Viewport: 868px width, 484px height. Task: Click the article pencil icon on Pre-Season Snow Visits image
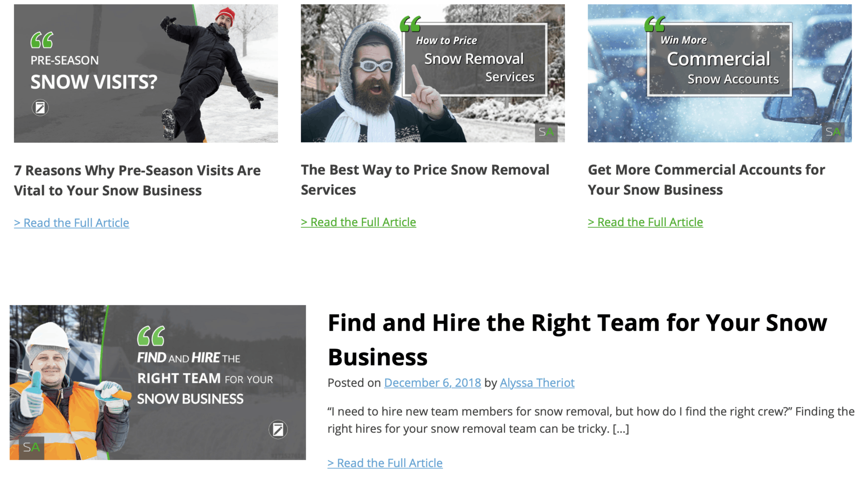[40, 108]
